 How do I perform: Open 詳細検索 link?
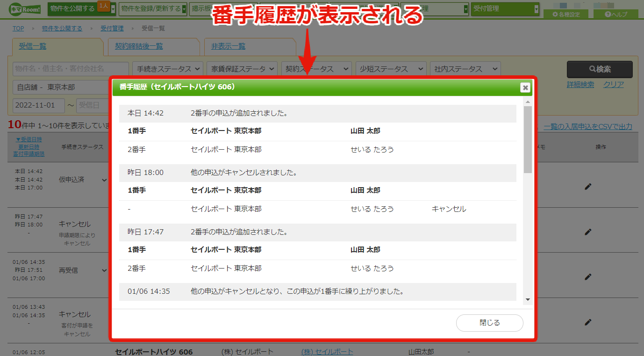click(x=580, y=85)
